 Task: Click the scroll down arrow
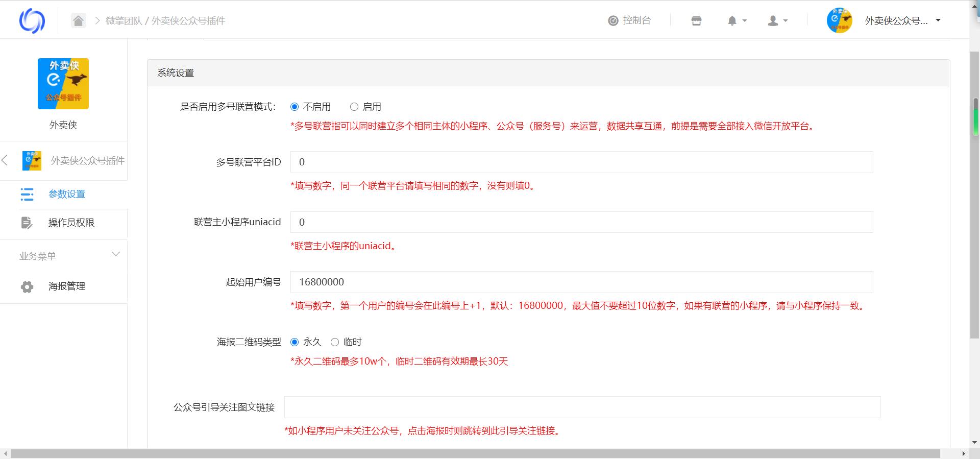pos(975,443)
